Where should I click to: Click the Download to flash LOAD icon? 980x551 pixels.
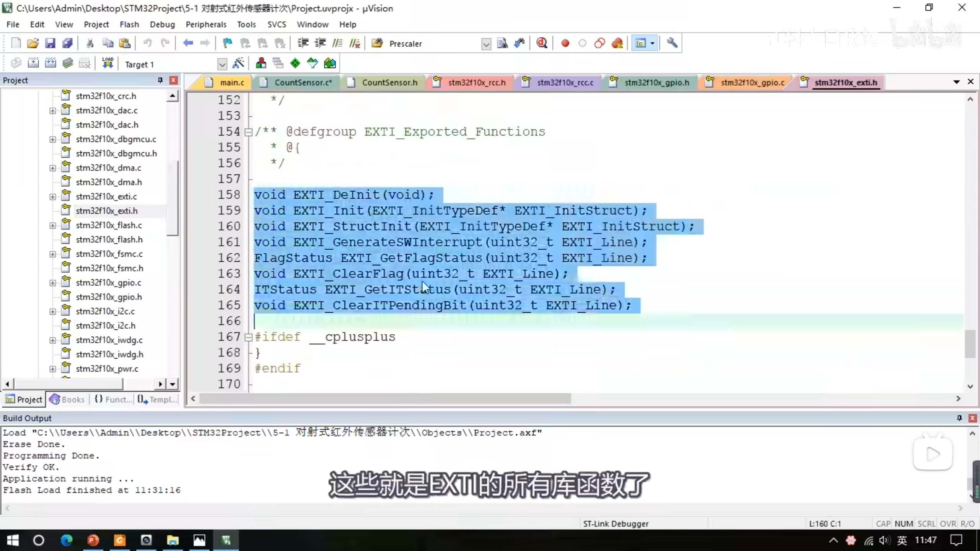108,63
